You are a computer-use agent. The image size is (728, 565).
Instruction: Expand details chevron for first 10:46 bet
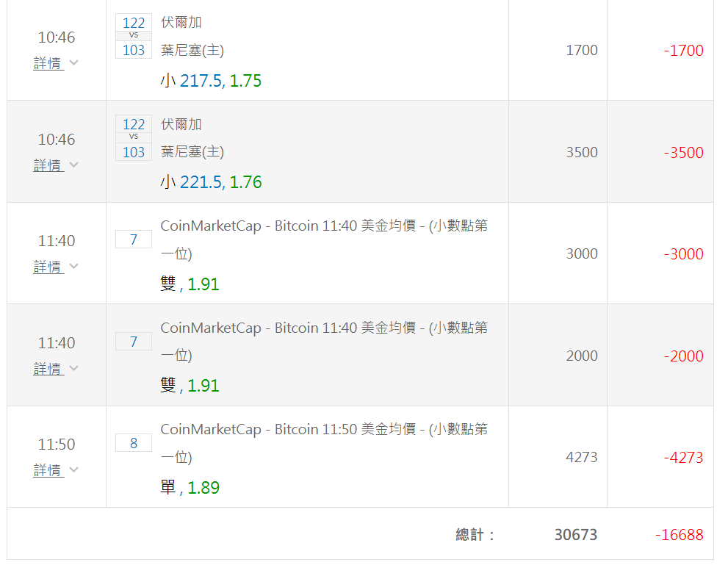tap(73, 62)
